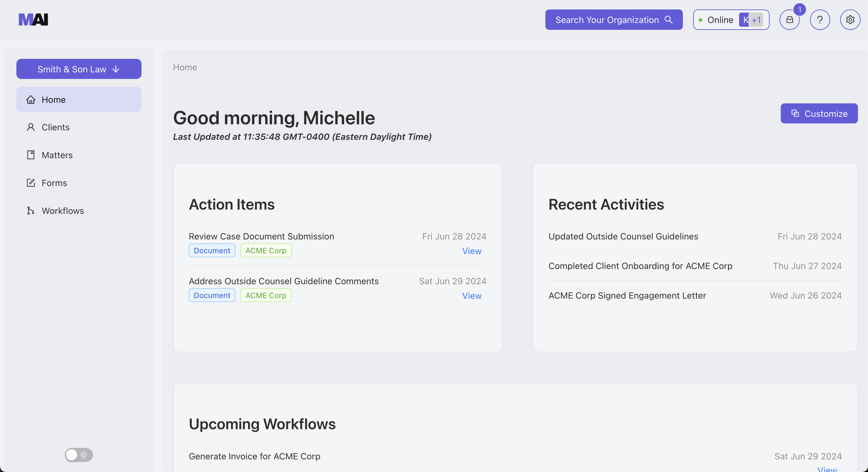Open Updated Outside Counsel Guidelines activity
868x472 pixels.
623,236
